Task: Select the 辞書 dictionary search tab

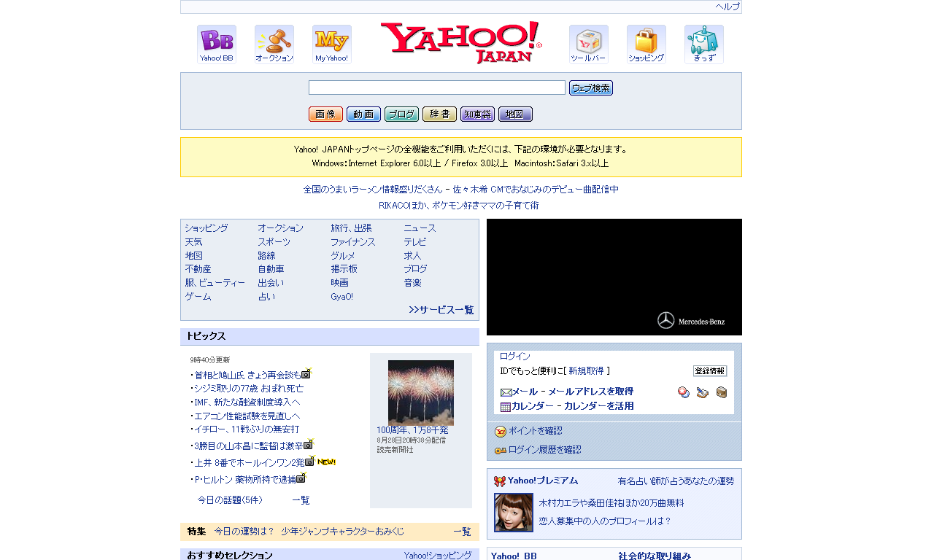Action: pyautogui.click(x=439, y=114)
